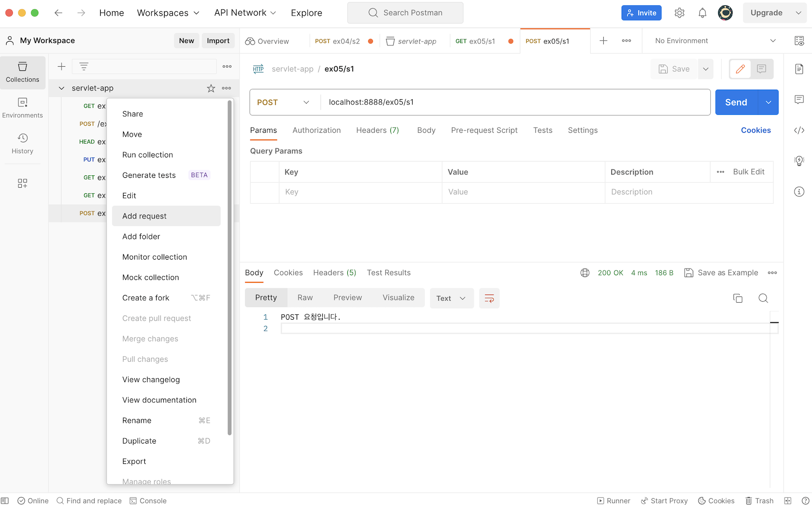Collapse the servlet-app collection

pos(62,88)
